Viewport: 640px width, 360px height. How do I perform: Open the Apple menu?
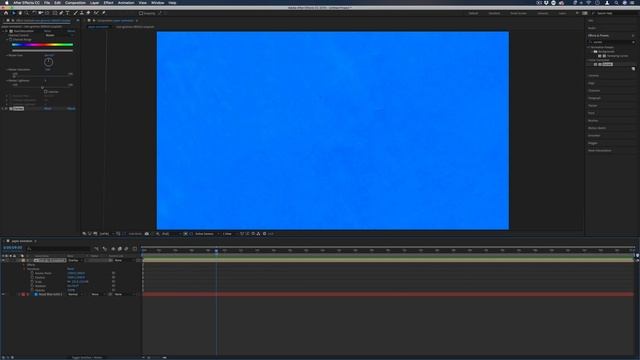(6, 2)
